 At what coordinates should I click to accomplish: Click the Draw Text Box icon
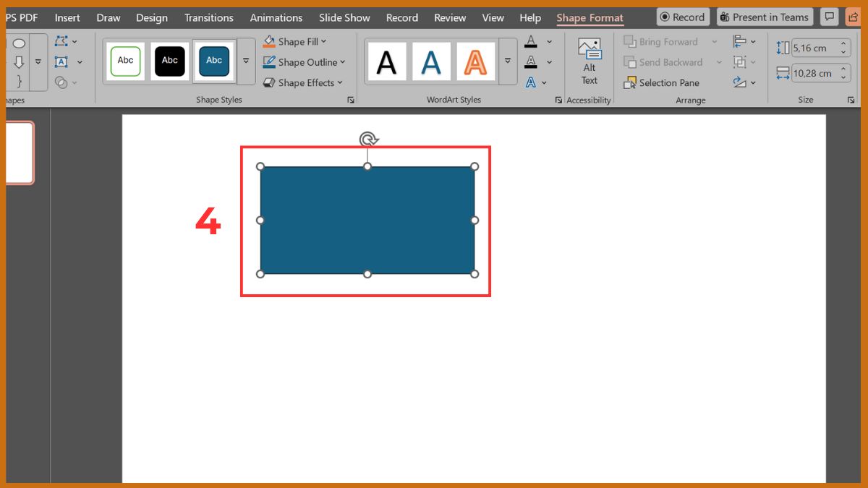click(61, 62)
